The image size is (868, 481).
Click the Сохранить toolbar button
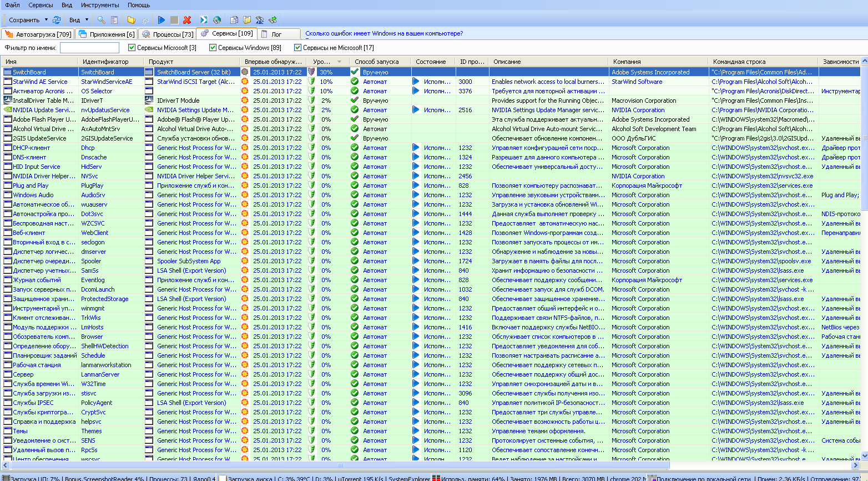pyautogui.click(x=24, y=20)
